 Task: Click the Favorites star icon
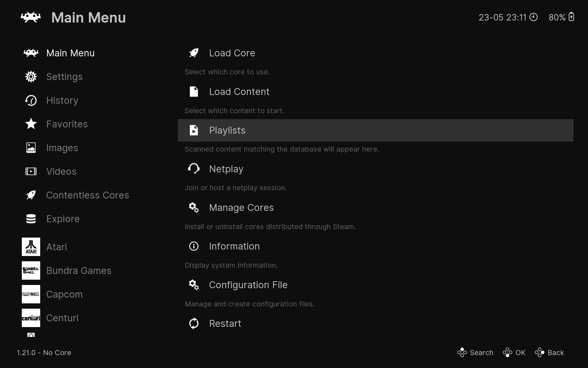31,124
